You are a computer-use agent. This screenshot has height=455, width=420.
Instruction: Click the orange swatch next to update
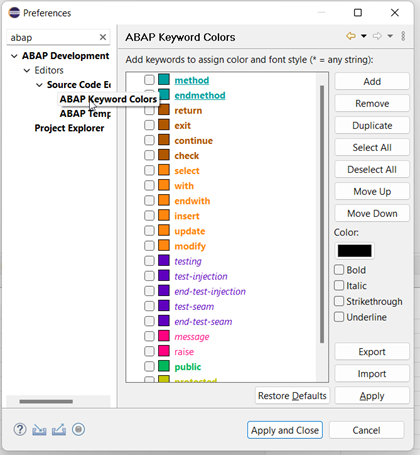tap(164, 230)
